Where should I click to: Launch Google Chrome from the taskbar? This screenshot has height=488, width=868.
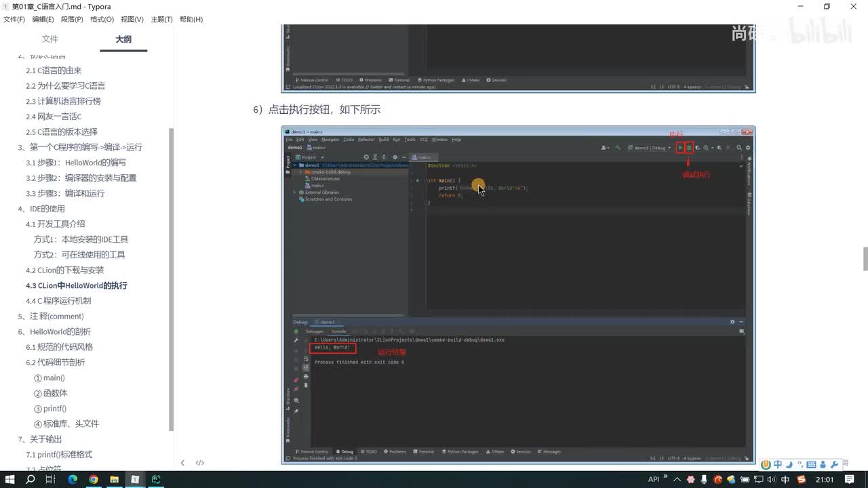coord(94,479)
